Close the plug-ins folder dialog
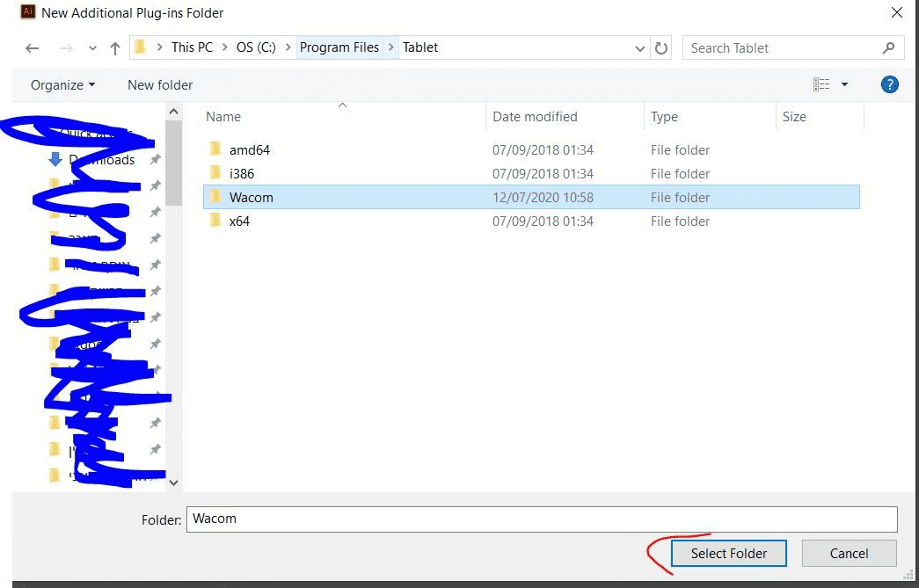Image resolution: width=919 pixels, height=588 pixels. 896,12
